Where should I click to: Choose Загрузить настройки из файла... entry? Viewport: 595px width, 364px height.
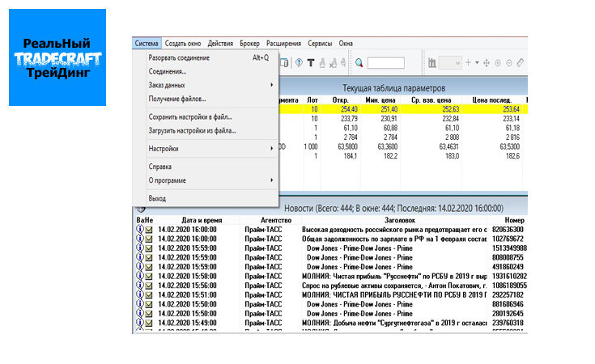tap(206, 130)
